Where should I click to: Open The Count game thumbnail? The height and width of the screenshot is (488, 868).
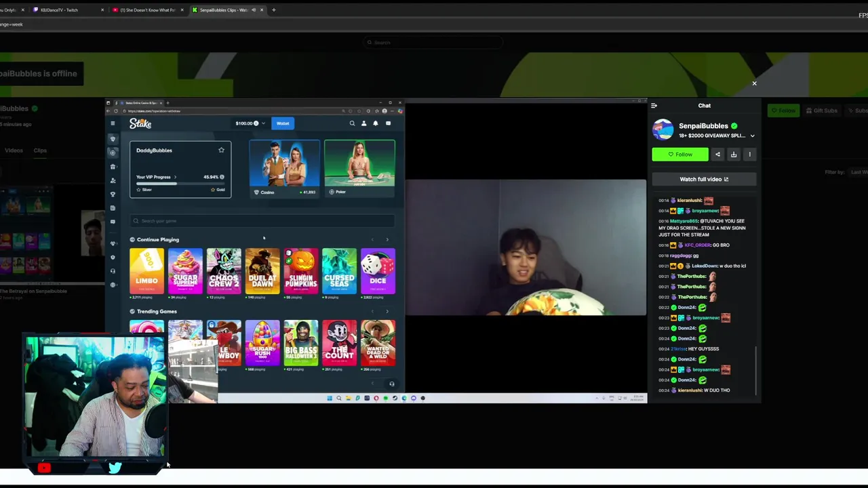click(x=339, y=343)
